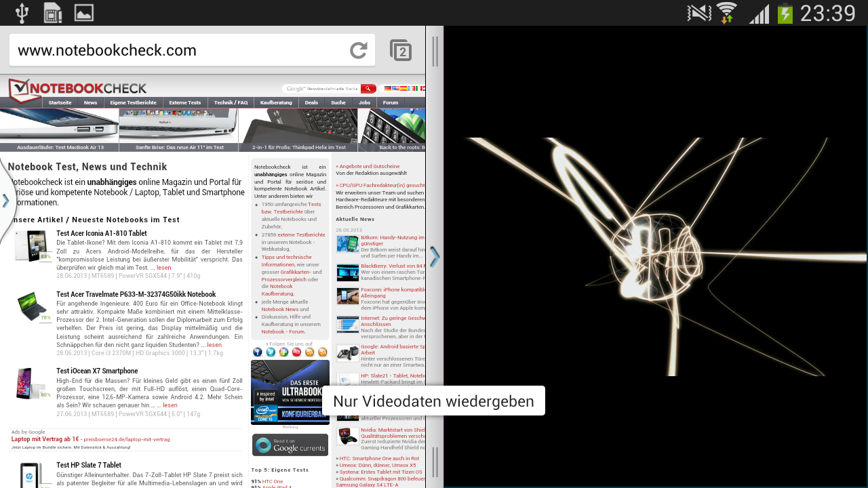Open the browser tabs switcher icon
The height and width of the screenshot is (488, 868).
coord(401,51)
